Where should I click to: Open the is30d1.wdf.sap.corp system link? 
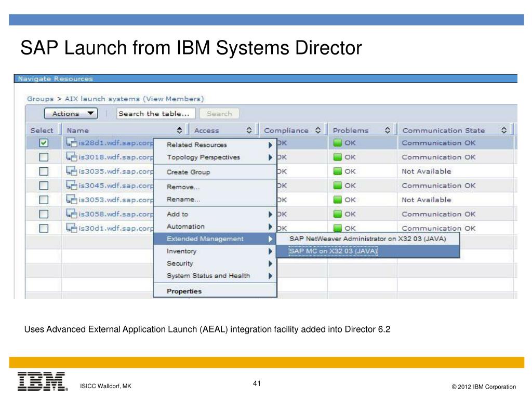tap(116, 229)
